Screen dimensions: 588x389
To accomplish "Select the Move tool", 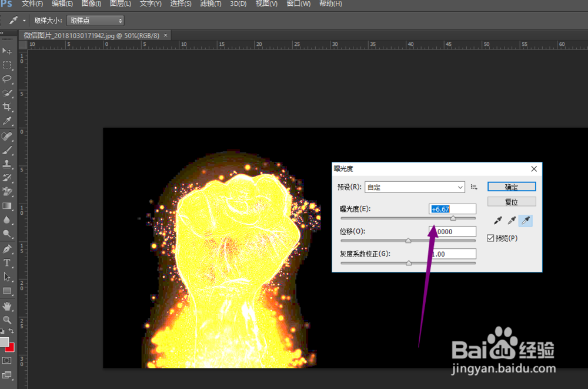I will tap(6, 51).
